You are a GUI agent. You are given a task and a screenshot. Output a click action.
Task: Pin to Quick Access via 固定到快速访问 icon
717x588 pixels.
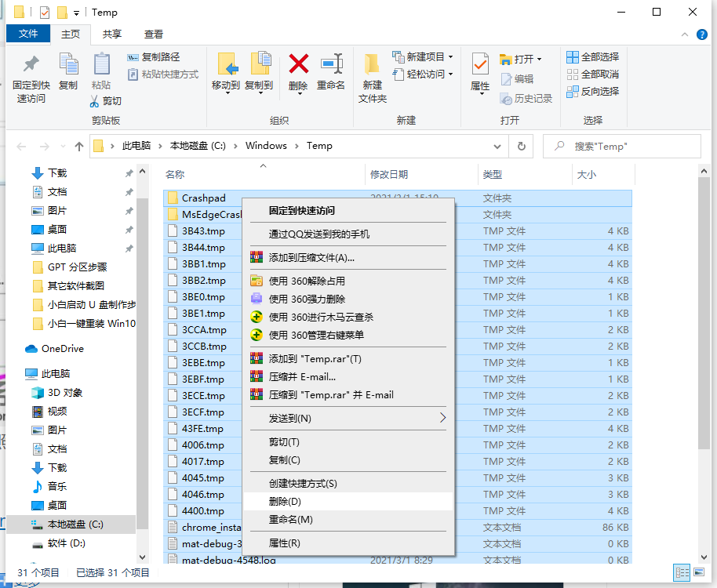pos(29,74)
